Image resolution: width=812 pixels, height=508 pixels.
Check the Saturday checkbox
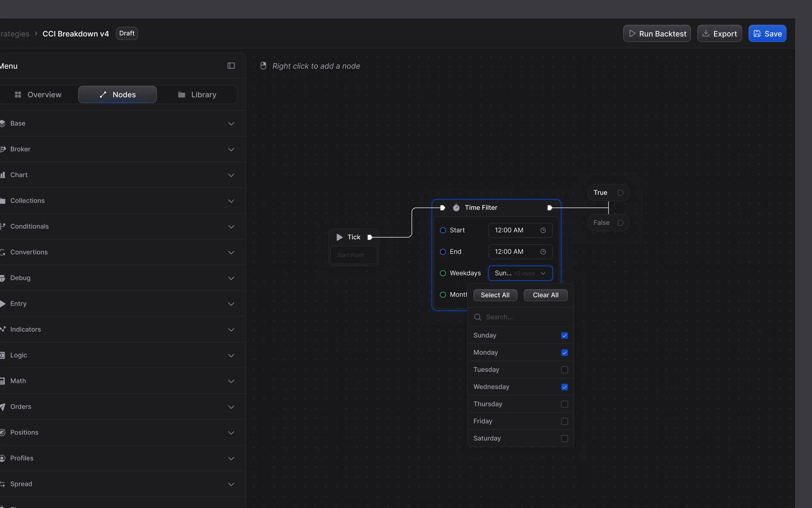coord(564,438)
